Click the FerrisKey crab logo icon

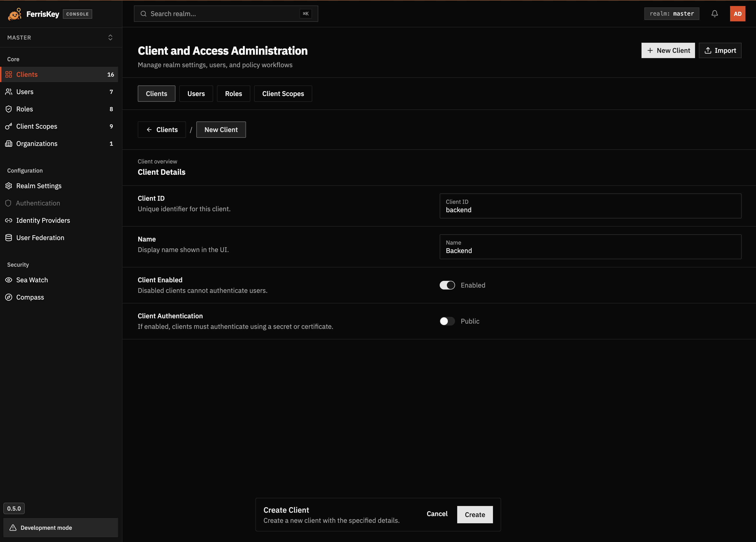[15, 14]
